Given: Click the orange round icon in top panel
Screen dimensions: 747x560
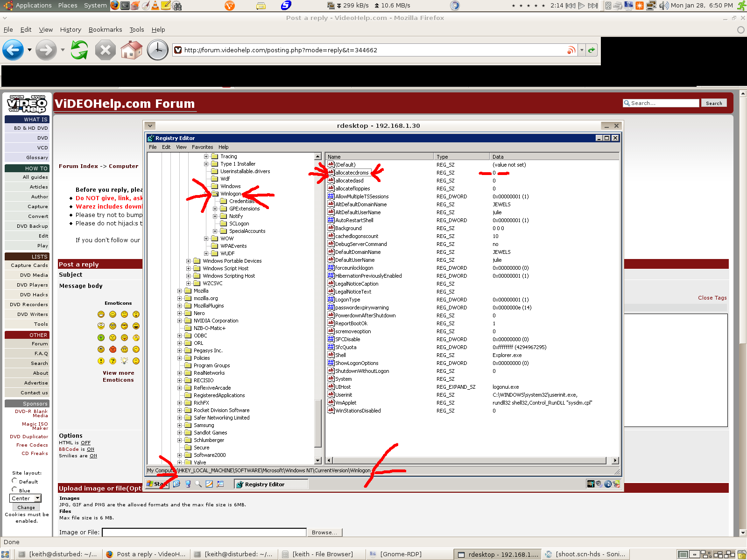Looking at the screenshot, I should coord(230,6).
